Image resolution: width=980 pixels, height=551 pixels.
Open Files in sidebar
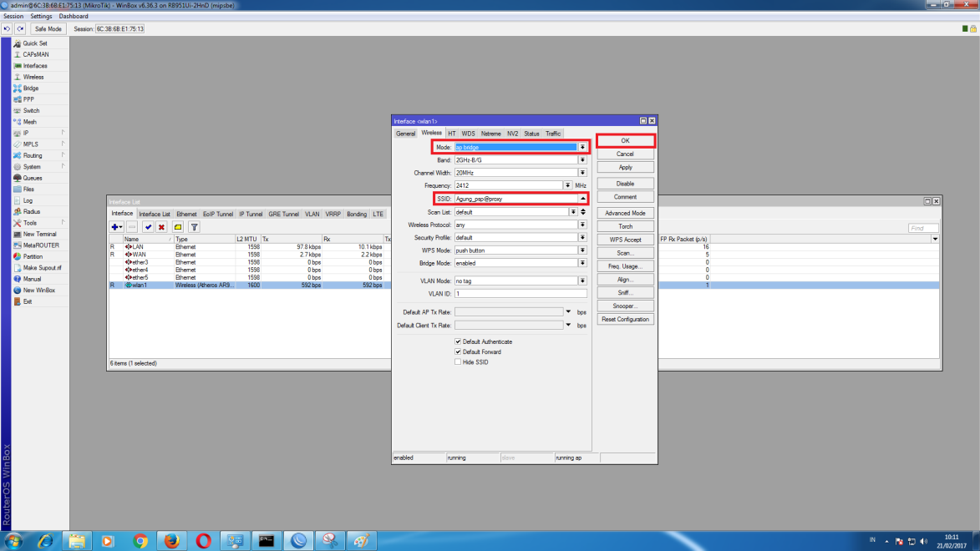(x=28, y=190)
